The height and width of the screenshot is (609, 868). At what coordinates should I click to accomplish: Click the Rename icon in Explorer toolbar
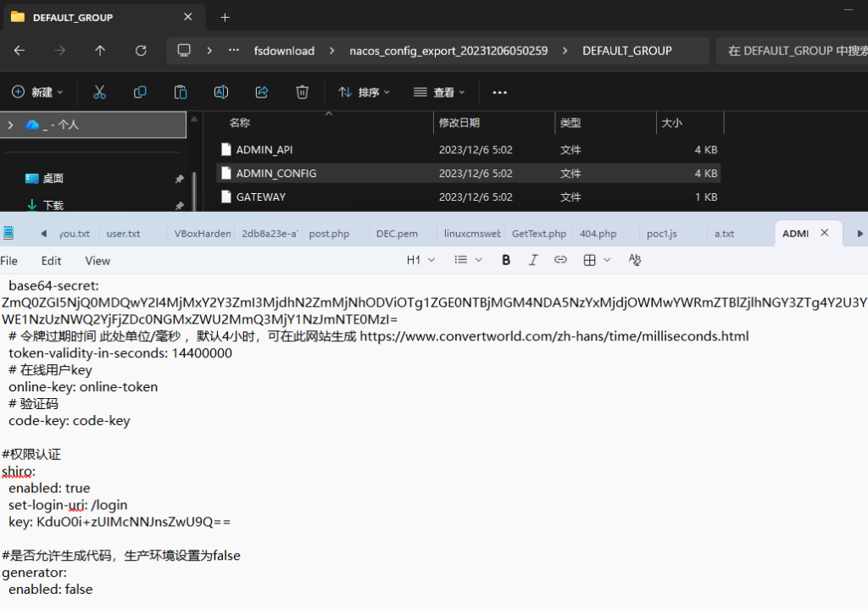click(x=221, y=91)
